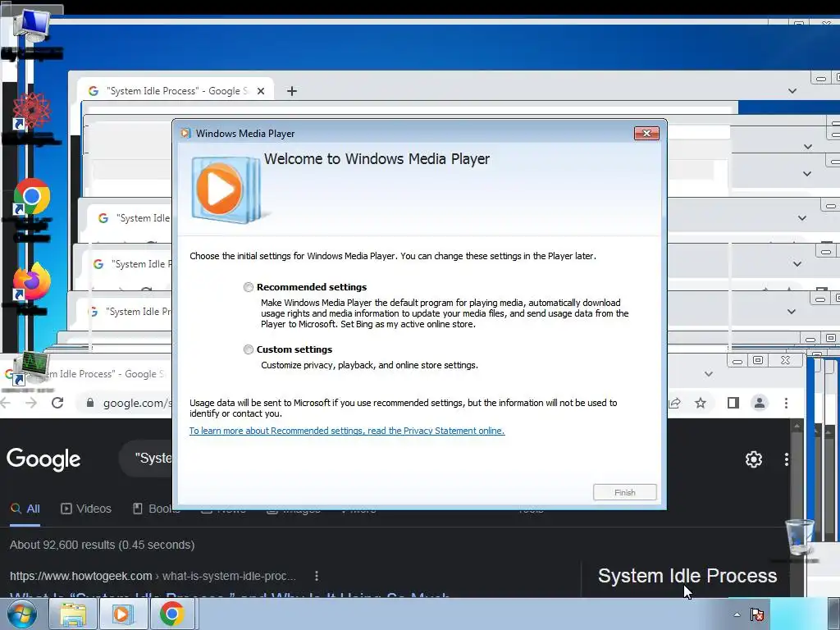Bookmark this page with the star icon

tap(701, 403)
